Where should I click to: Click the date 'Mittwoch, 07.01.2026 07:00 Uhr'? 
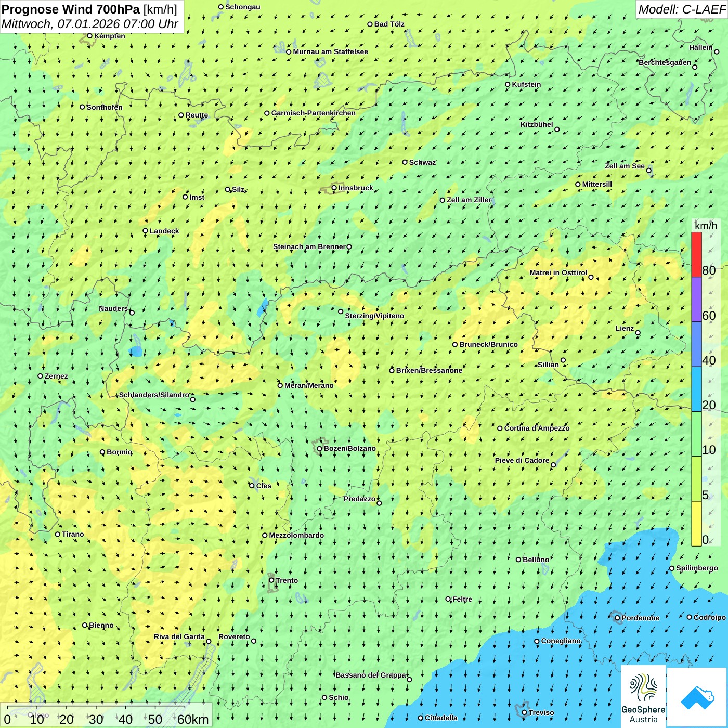(x=90, y=24)
